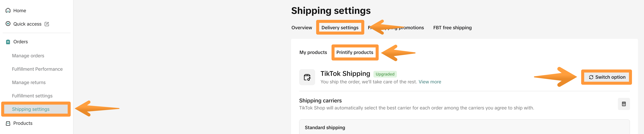Open the Delivery settings tab
Image resolution: width=644 pixels, height=134 pixels.
(340, 28)
